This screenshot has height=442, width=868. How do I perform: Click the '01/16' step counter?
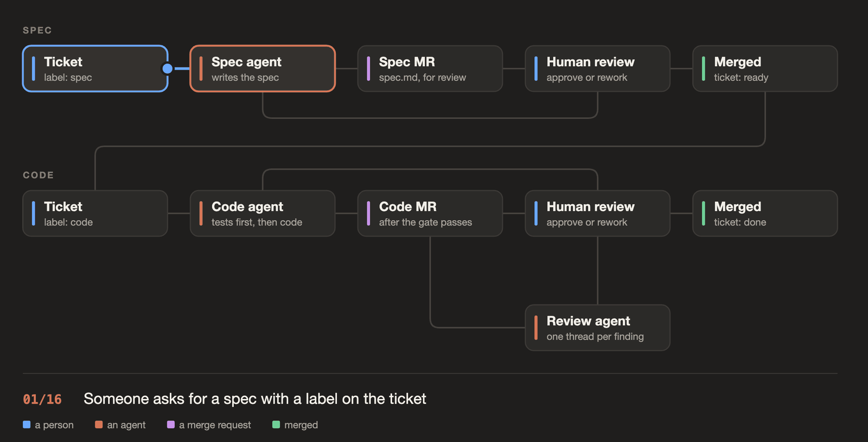point(42,400)
